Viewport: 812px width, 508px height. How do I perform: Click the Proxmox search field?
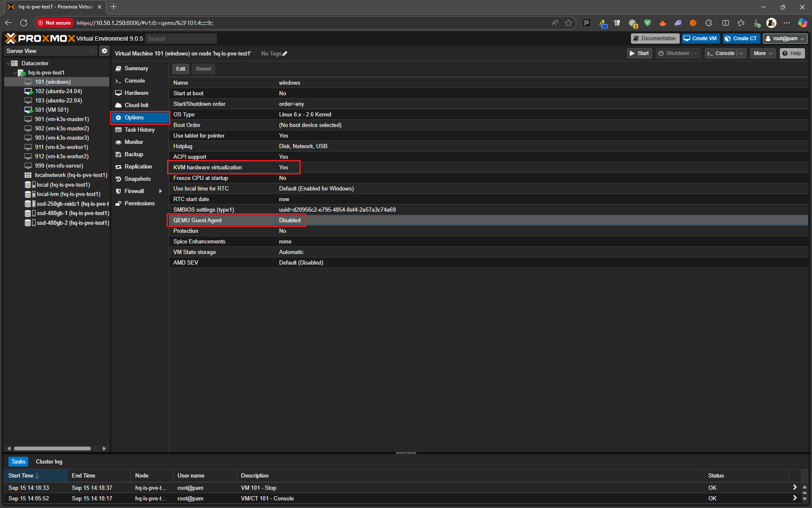(x=181, y=39)
